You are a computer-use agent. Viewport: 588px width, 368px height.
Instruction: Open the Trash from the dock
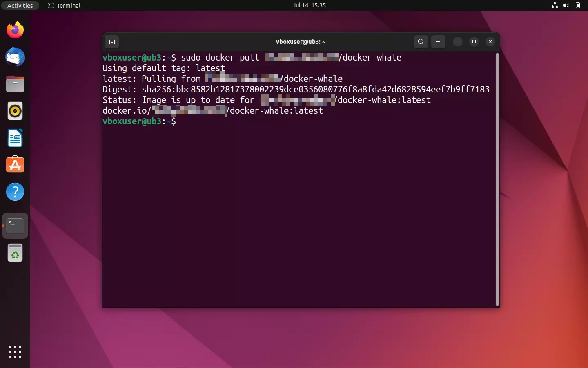(x=15, y=253)
